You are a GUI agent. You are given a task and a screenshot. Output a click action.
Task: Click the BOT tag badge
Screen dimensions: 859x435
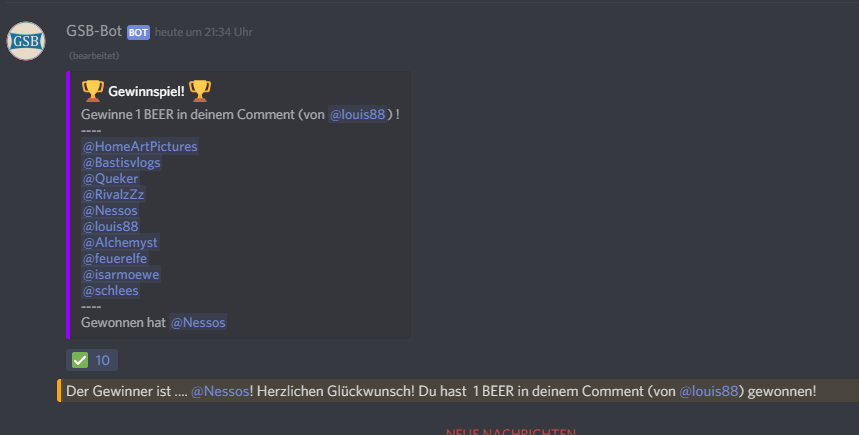[138, 32]
